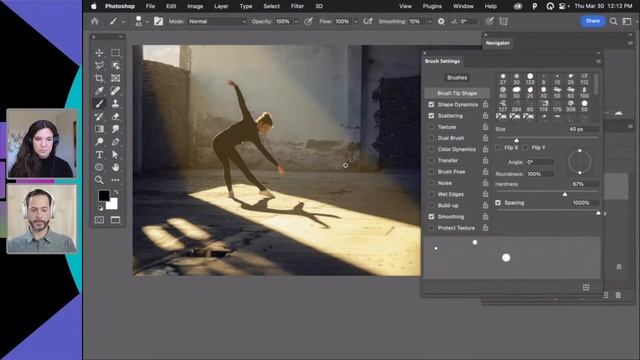Open the Smoothing percentage dropdown arrow

point(429,21)
